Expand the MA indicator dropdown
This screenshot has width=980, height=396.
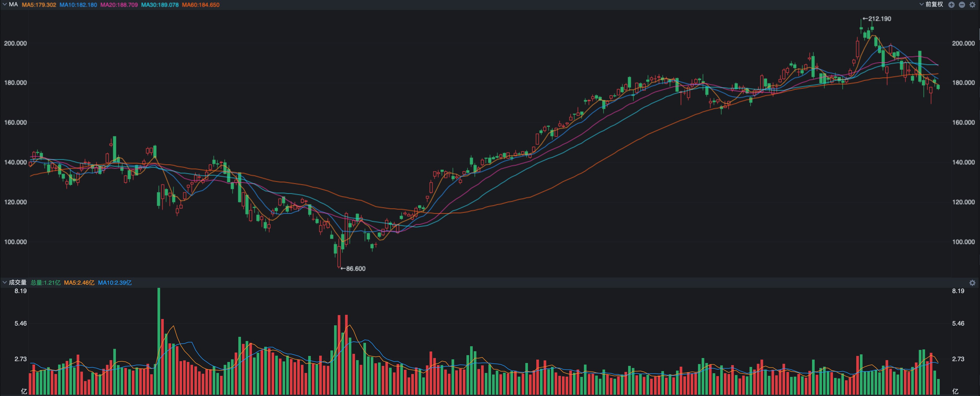click(x=4, y=4)
